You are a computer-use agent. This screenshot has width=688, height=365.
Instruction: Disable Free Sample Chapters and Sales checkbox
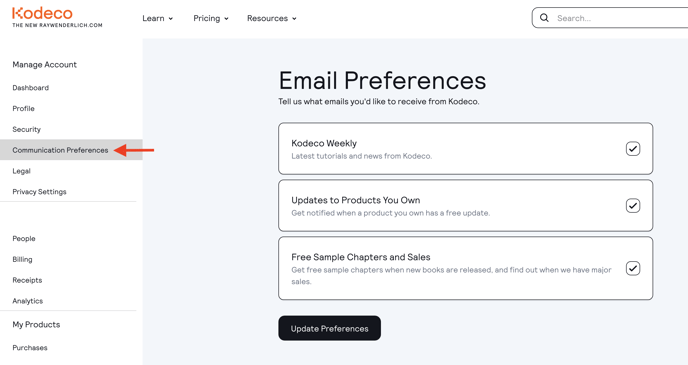pos(633,268)
